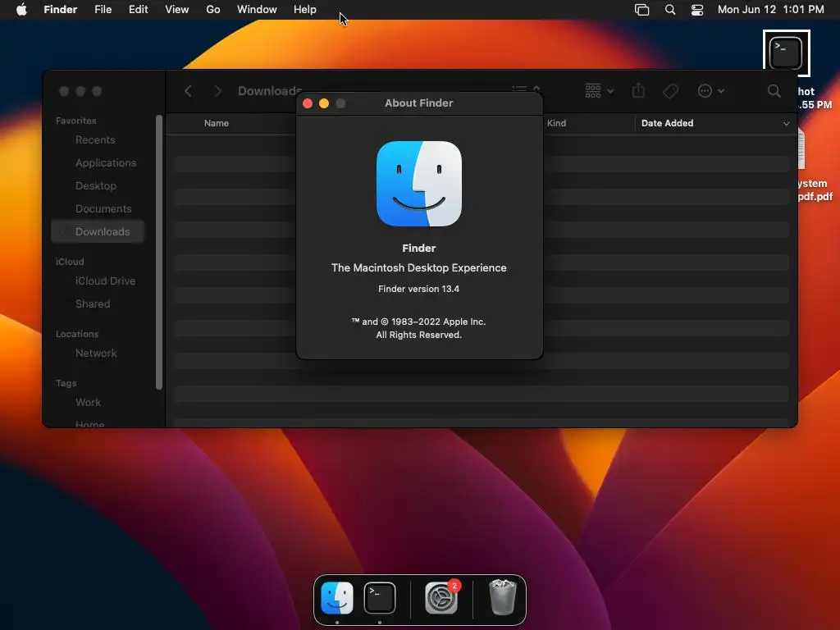This screenshot has height=630, width=840.
Task: Sort by the Kind column header
Action: click(x=556, y=123)
